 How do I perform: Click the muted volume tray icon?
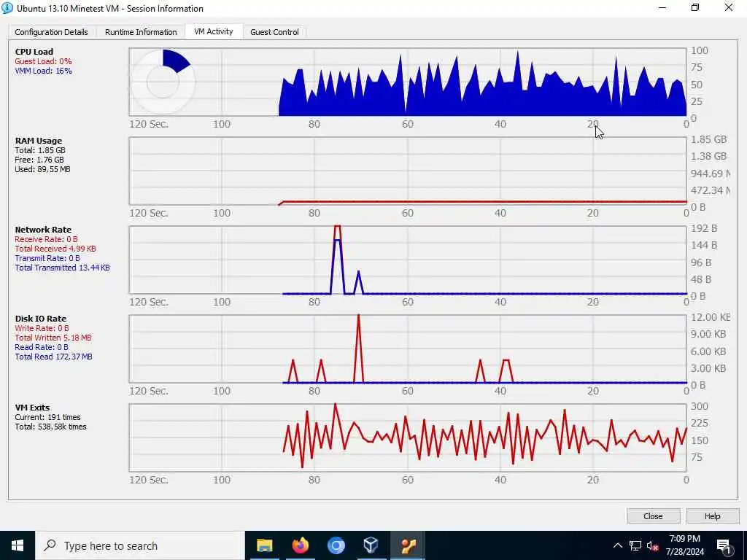point(653,545)
